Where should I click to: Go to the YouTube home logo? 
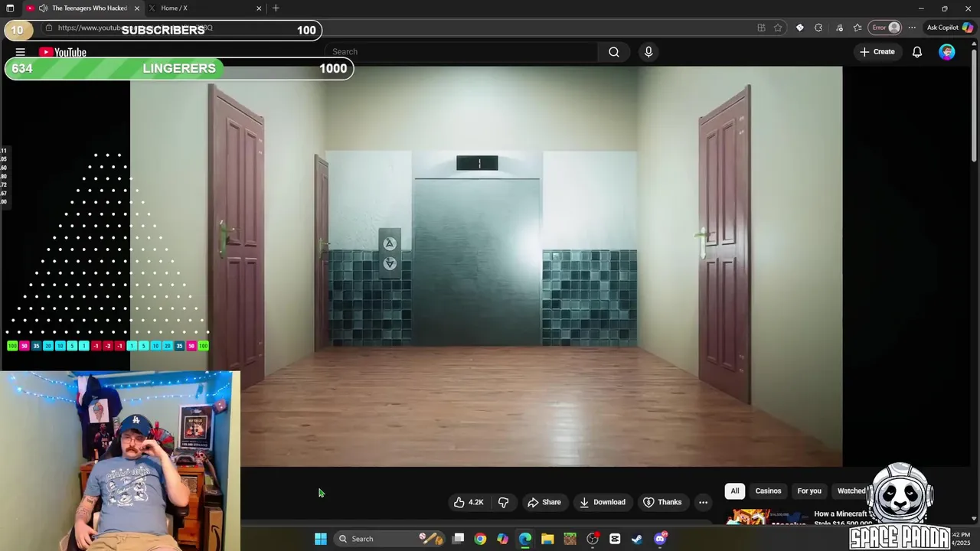tap(63, 52)
